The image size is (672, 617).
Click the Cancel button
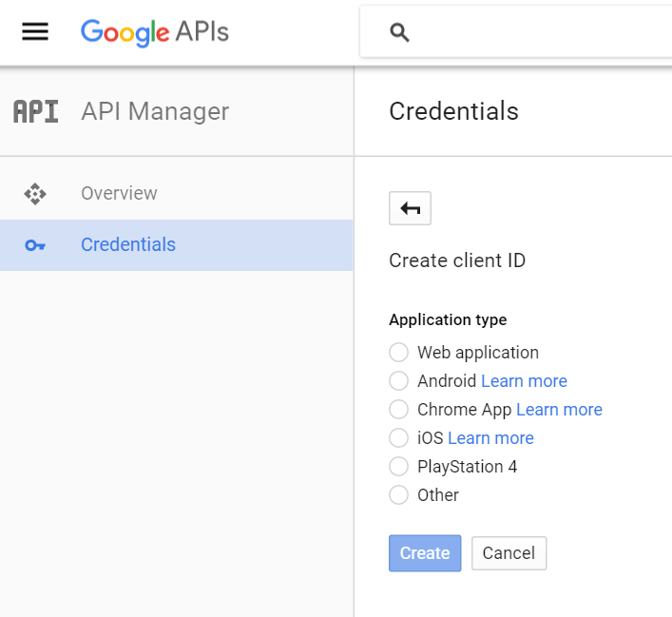pyautogui.click(x=509, y=553)
